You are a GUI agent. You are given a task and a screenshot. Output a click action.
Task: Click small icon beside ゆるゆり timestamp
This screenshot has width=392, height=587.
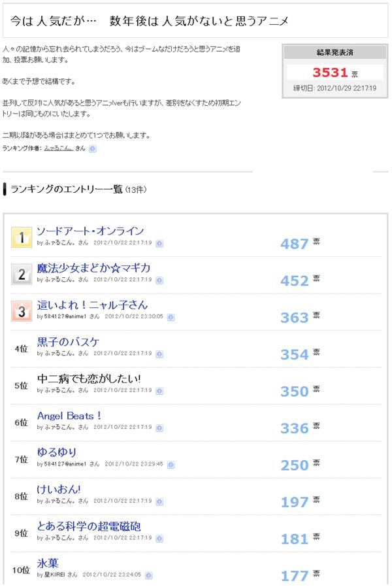point(171,464)
